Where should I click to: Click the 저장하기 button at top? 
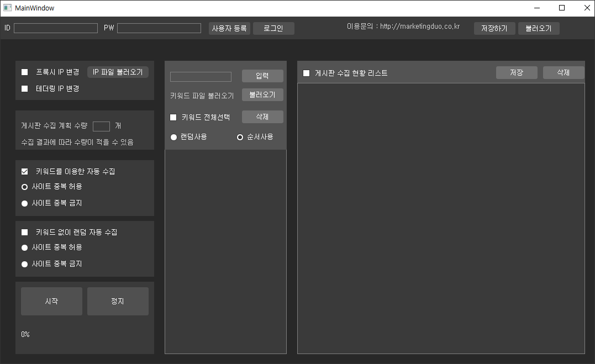[494, 28]
